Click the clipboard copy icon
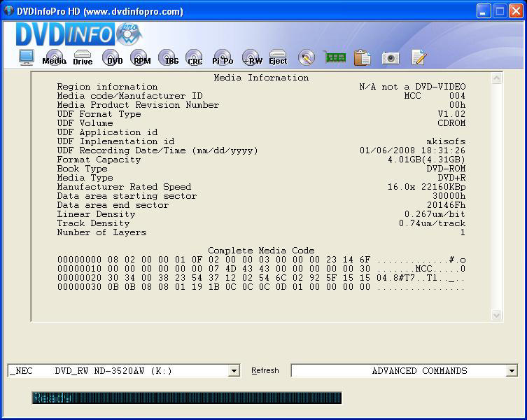This screenshot has width=527, height=420. pyautogui.click(x=363, y=57)
